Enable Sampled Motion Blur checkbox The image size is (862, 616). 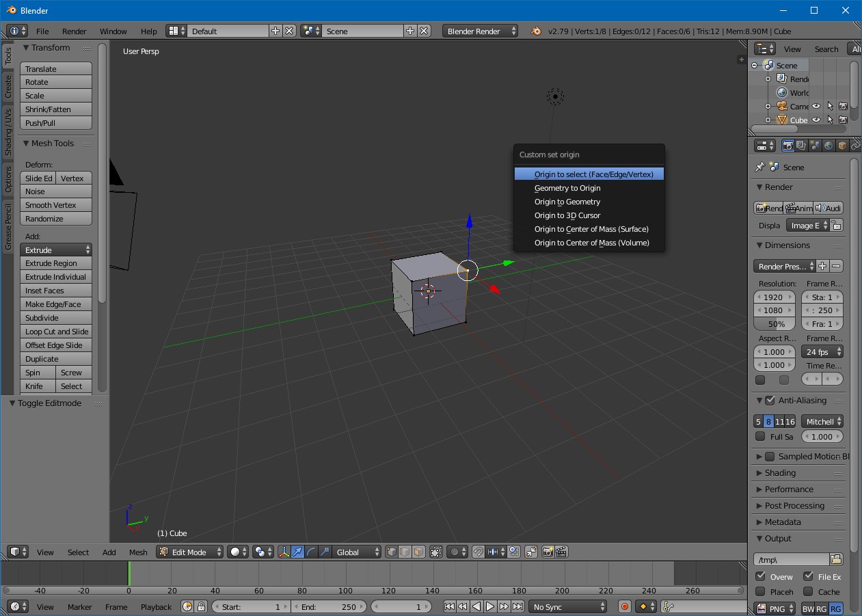pyautogui.click(x=770, y=457)
